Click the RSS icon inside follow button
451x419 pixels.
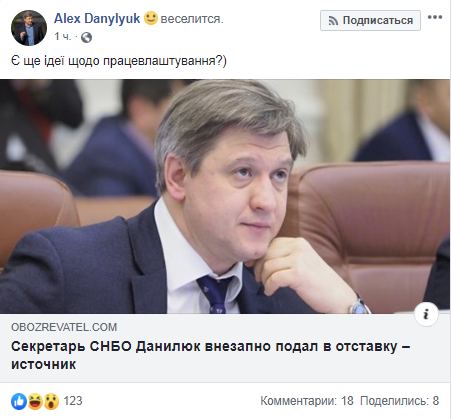coord(333,21)
